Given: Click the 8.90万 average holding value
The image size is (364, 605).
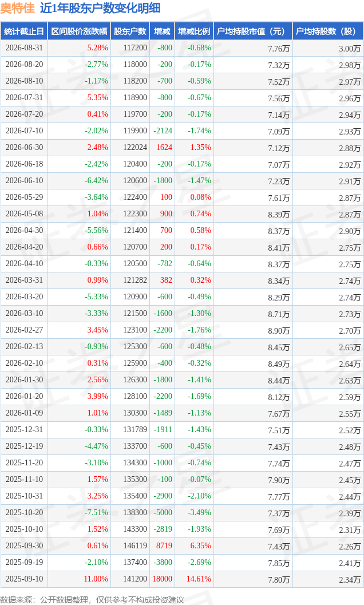Looking at the screenshot, I should pos(279,331).
